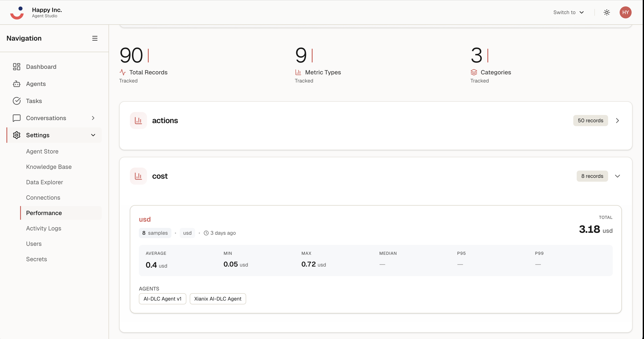The height and width of the screenshot is (339, 644).
Task: Click the Settings gear icon
Action: click(x=16, y=135)
